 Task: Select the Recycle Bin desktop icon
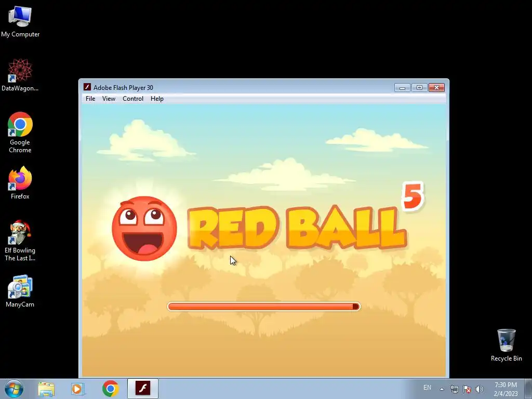click(506, 345)
